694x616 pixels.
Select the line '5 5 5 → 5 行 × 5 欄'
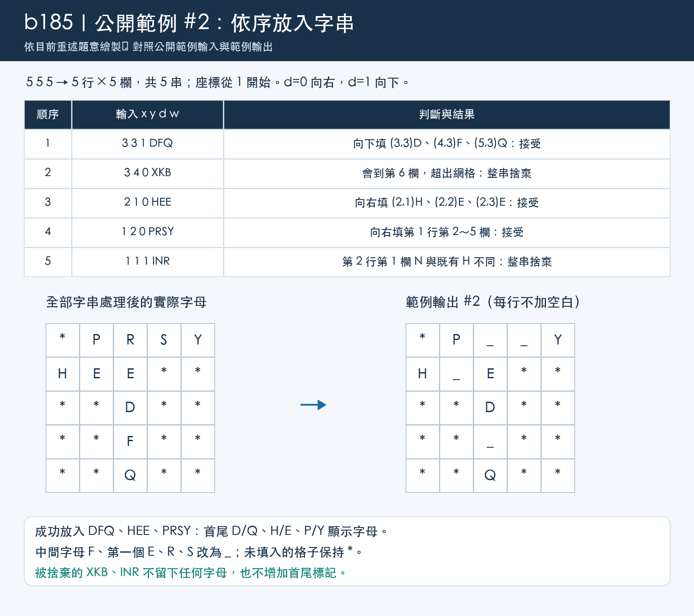point(79,82)
